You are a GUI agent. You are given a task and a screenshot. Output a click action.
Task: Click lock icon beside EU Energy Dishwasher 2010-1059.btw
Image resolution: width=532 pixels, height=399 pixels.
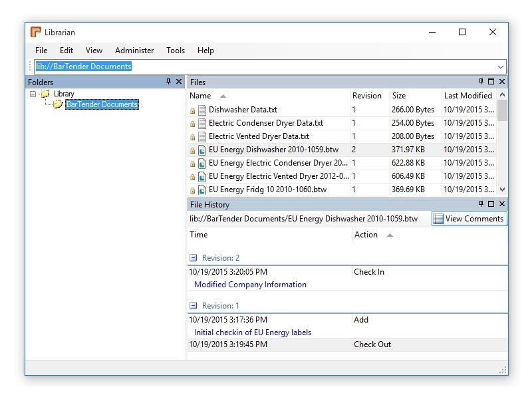[x=192, y=150]
